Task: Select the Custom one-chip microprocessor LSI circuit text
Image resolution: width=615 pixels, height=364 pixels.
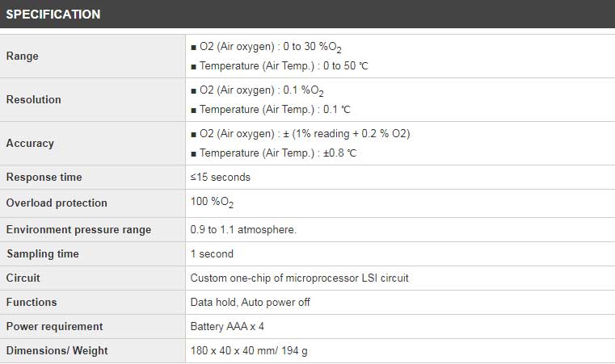Action: pyautogui.click(x=299, y=278)
